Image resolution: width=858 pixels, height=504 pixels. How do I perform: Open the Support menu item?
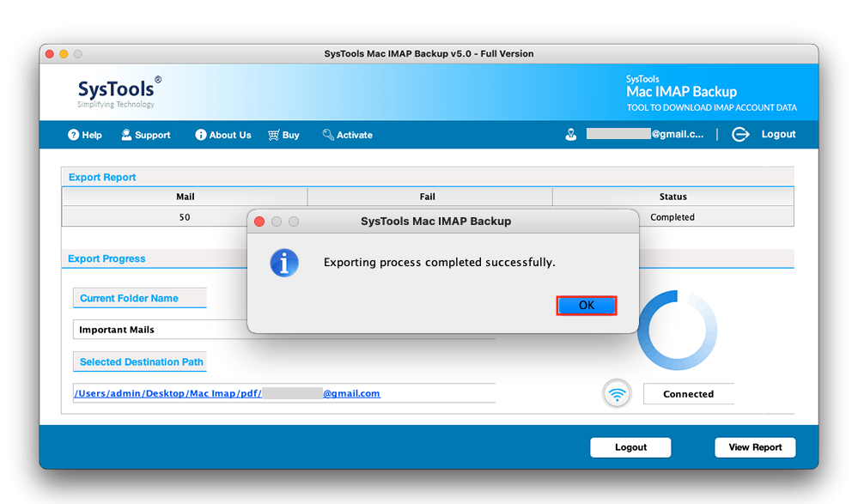pyautogui.click(x=145, y=135)
